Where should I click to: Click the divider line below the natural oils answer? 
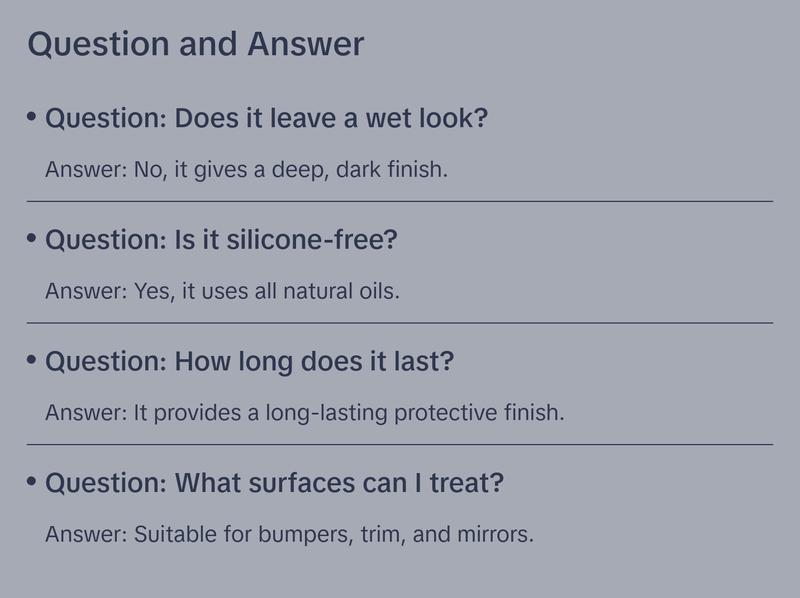point(400,323)
